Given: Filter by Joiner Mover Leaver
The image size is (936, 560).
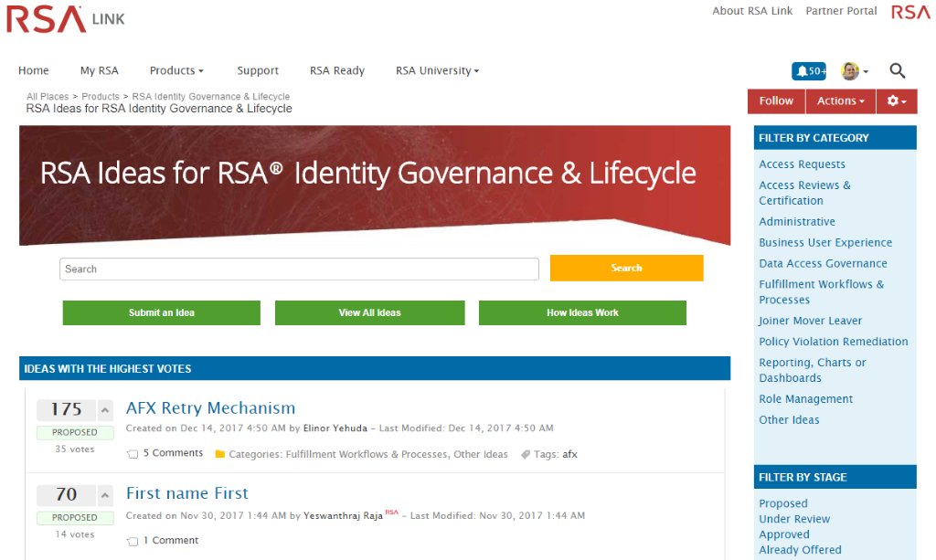Looking at the screenshot, I should (x=810, y=321).
